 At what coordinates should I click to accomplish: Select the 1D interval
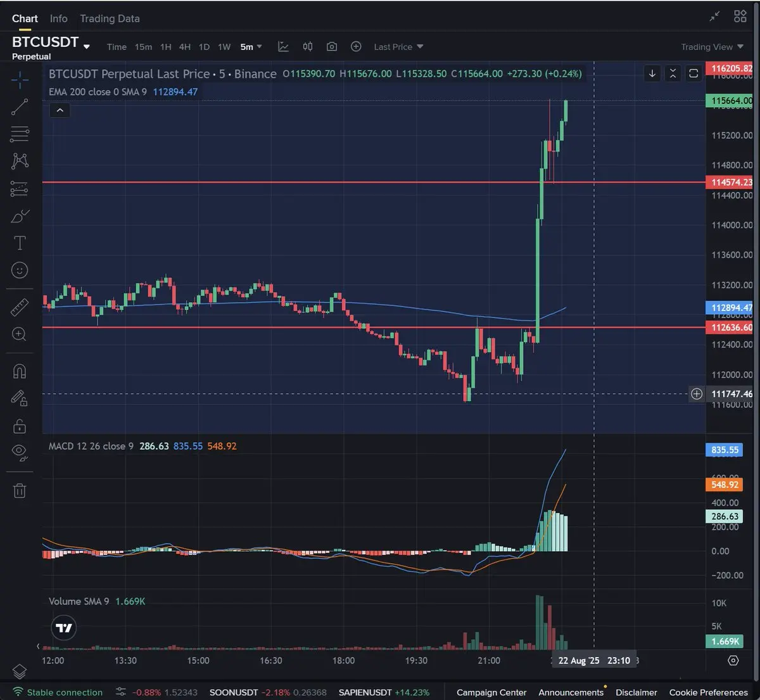click(x=204, y=47)
